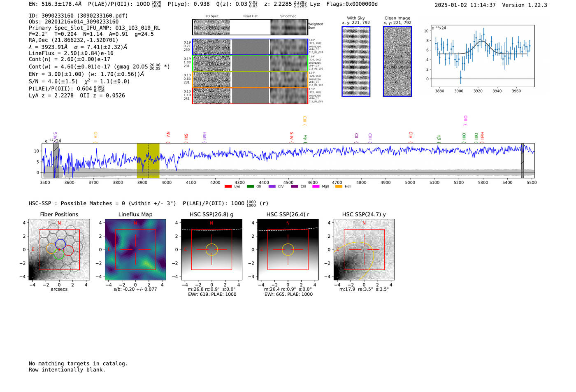Click the 'Primary Spec_Slot_IFU_AMP: 013_103_019_RL' line

pos(95,28)
